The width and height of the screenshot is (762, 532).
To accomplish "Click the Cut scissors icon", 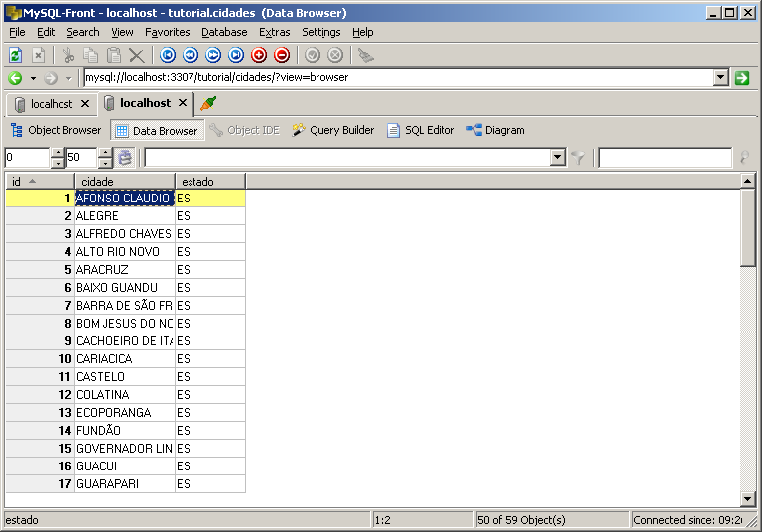I will point(68,55).
